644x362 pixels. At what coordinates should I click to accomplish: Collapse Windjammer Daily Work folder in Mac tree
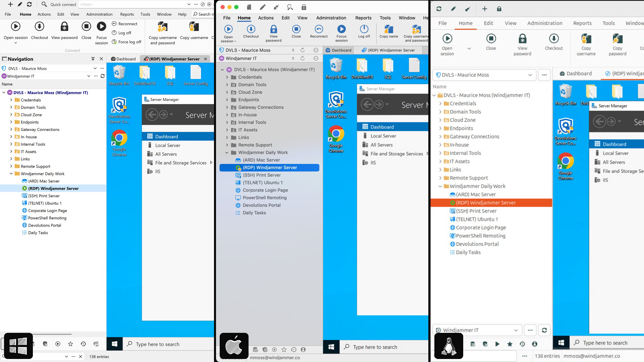point(227,153)
